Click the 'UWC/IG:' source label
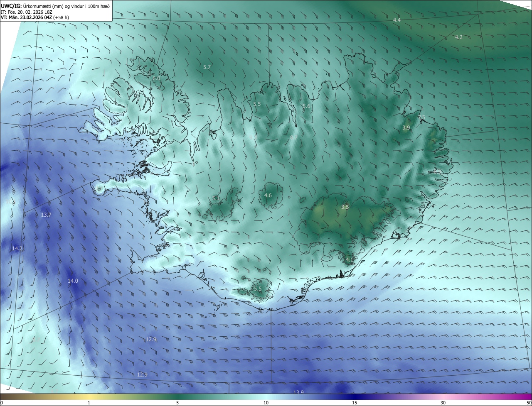The height and width of the screenshot is (406, 532). coord(11,6)
